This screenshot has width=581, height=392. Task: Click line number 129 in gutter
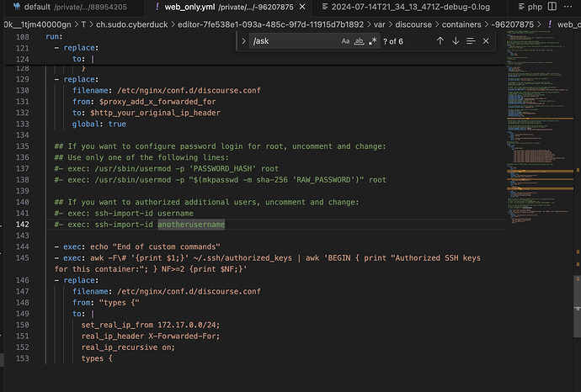(22, 79)
